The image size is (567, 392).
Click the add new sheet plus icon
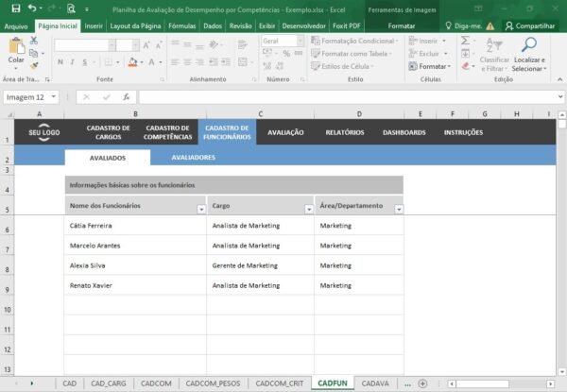tap(422, 383)
